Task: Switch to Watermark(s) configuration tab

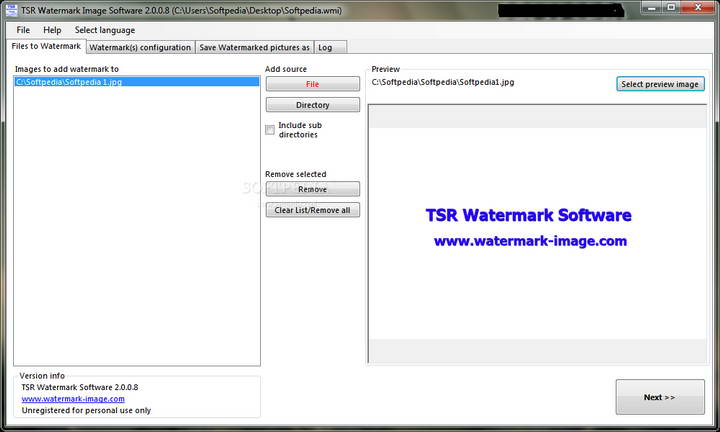Action: pos(140,47)
